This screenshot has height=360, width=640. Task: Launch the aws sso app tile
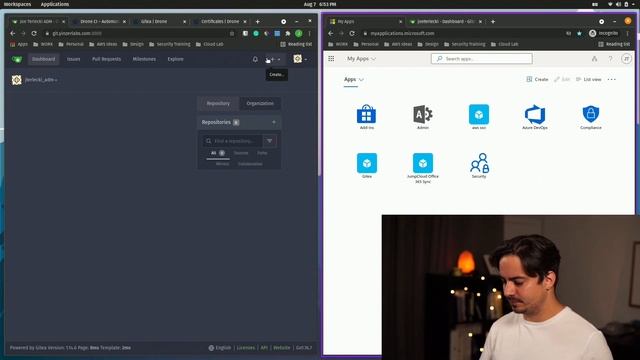(x=479, y=117)
